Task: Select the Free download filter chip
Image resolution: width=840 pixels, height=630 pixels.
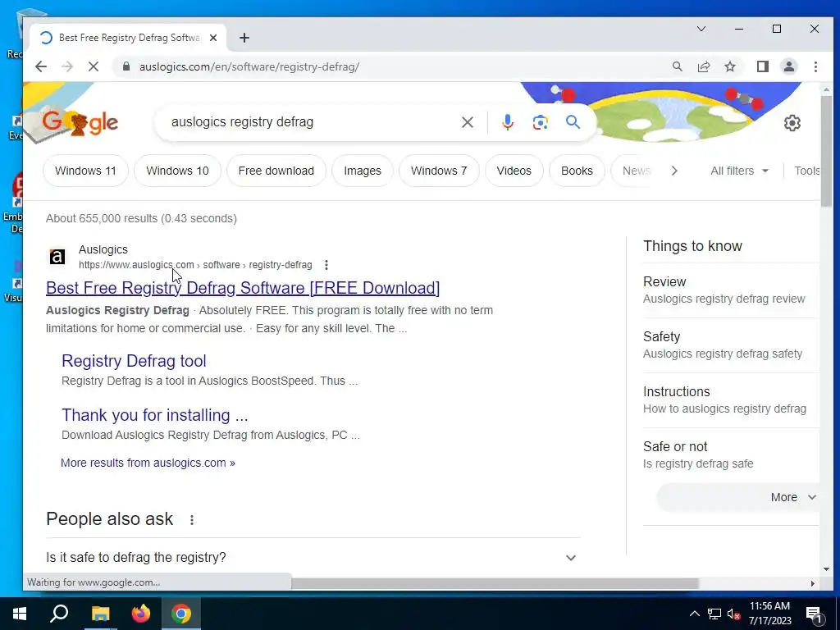Action: 276,171
